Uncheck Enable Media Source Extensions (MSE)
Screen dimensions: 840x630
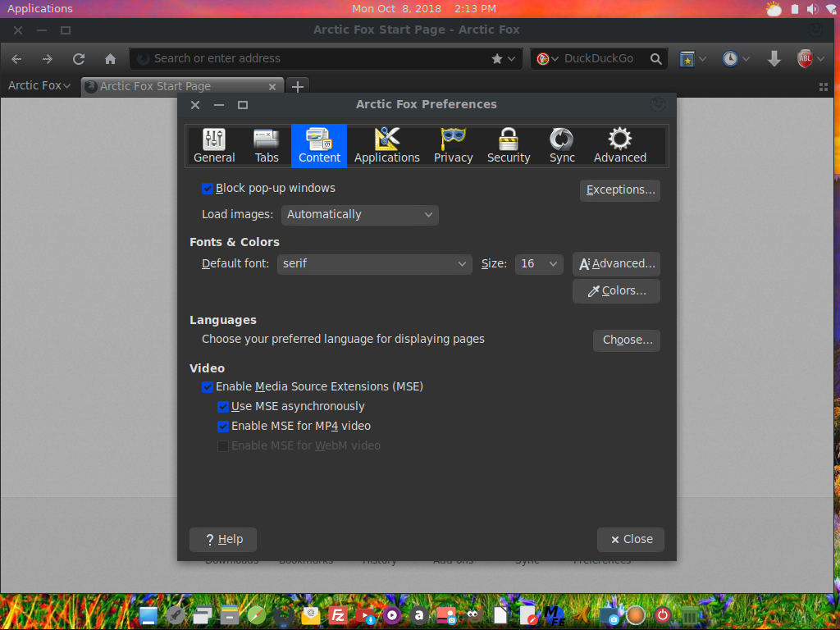(x=208, y=387)
